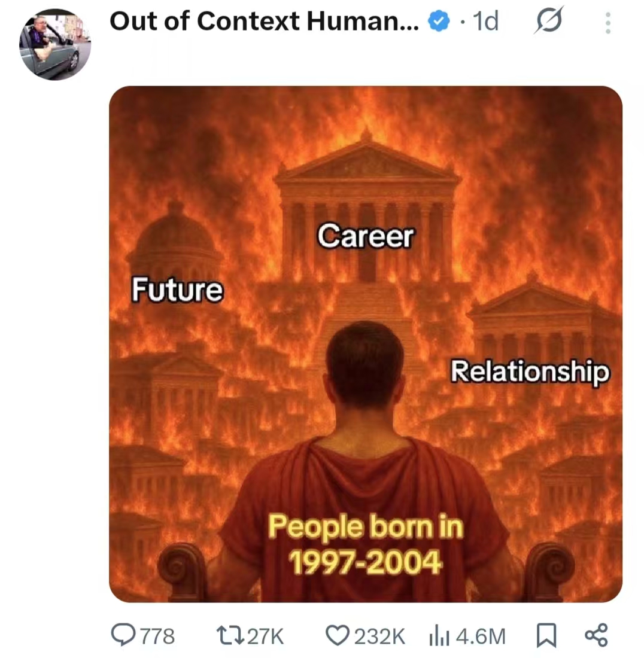The height and width of the screenshot is (658, 644).
Task: Click the reply speech bubble icon
Action: click(x=124, y=635)
